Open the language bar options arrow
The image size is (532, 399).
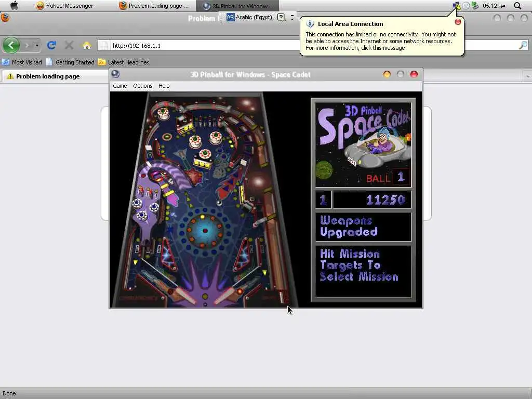click(x=292, y=17)
